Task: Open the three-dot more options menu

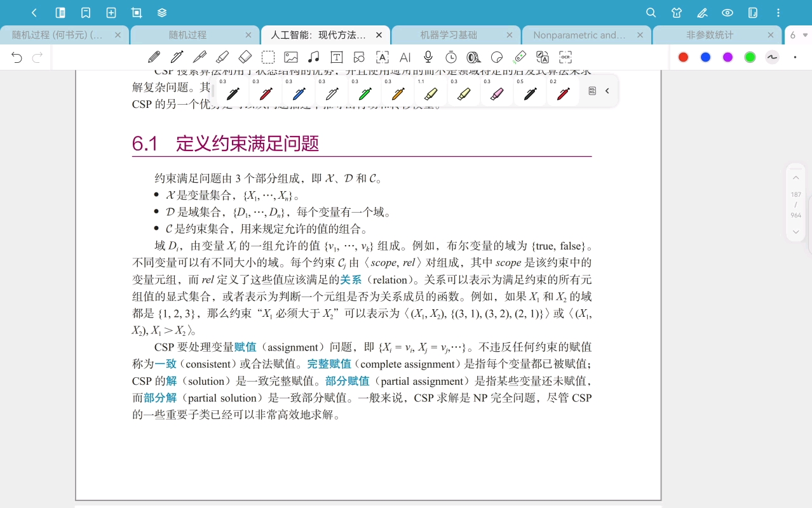Action: (778, 13)
